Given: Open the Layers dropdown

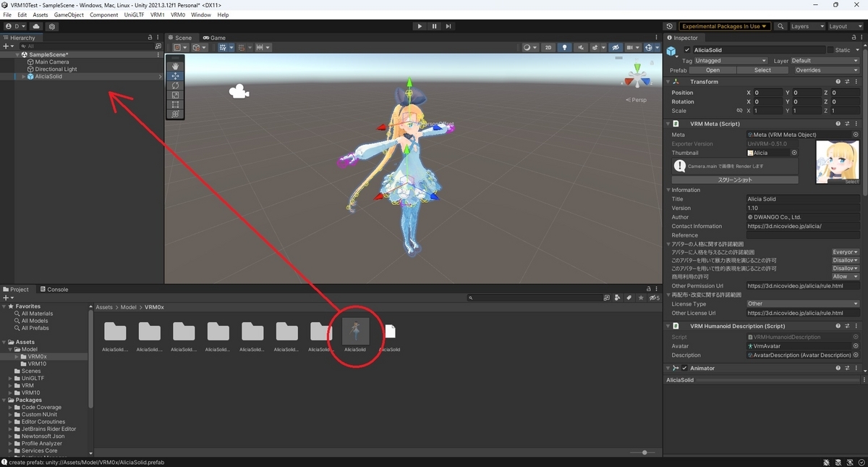Looking at the screenshot, I should (x=807, y=26).
